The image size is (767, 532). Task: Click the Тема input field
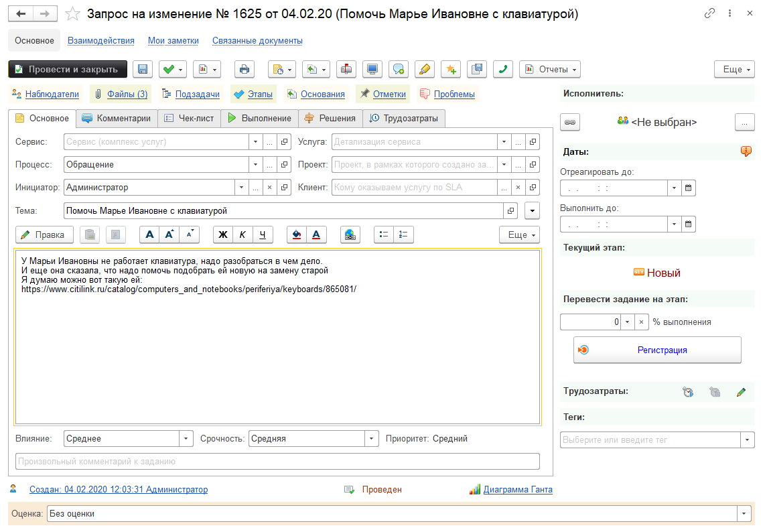pos(281,210)
